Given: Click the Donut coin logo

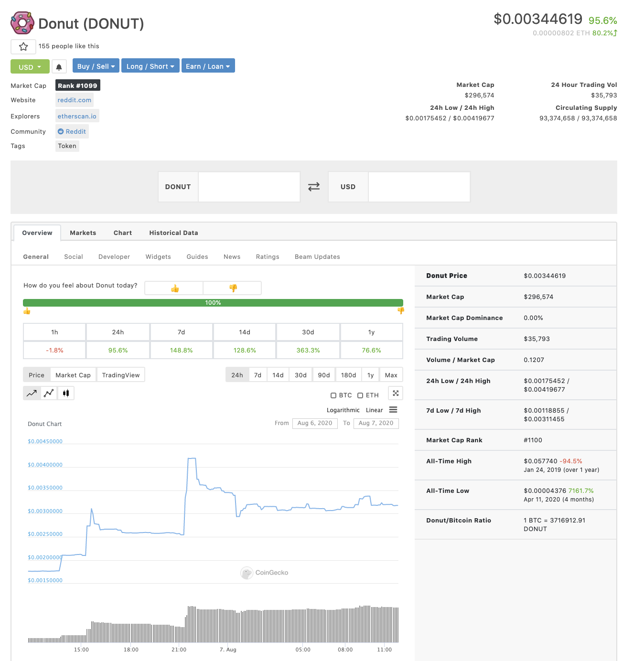Looking at the screenshot, I should 22,23.
